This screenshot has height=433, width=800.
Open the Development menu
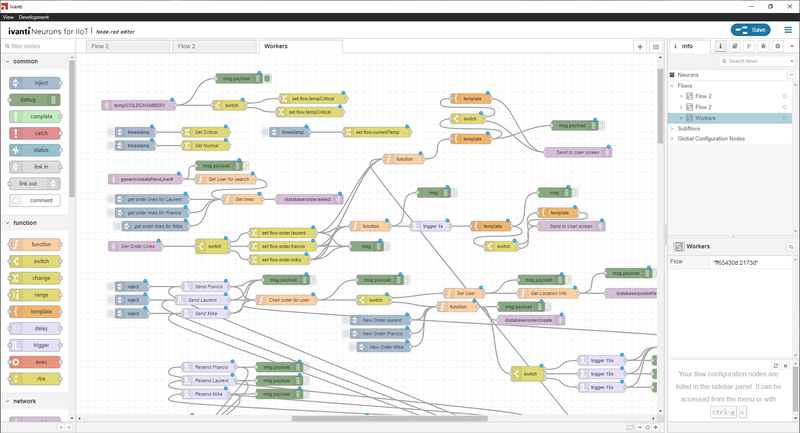pos(33,17)
